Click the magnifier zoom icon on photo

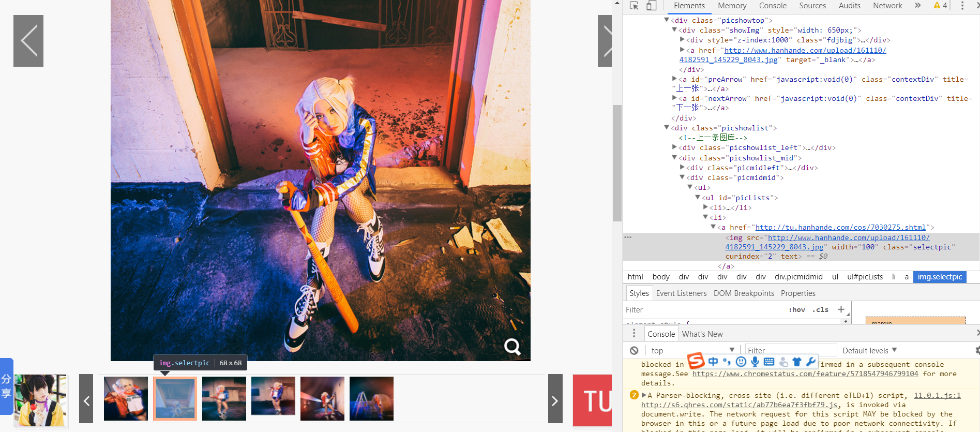tap(512, 347)
